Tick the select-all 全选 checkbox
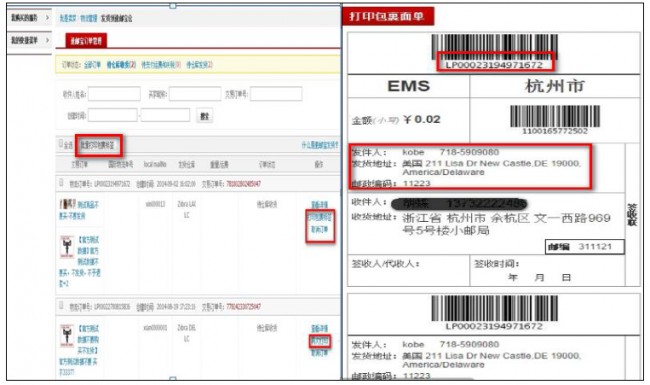Screen dimensions: 650x385 click(x=61, y=144)
